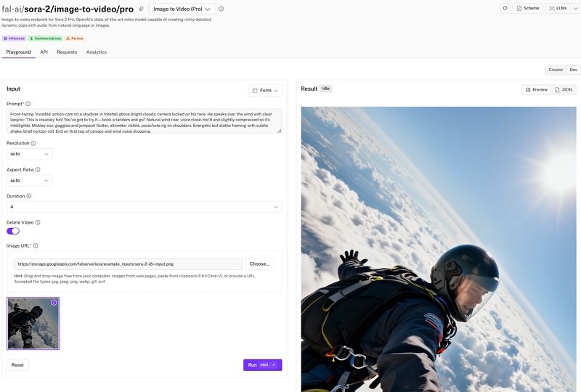The image size is (581, 392).
Task: Click the Partner tag badge
Action: 75,38
